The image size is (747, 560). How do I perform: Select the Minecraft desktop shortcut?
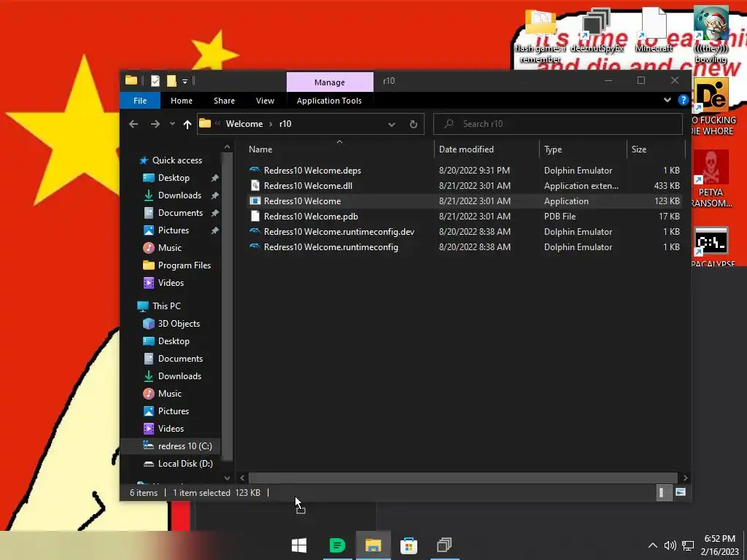click(654, 29)
